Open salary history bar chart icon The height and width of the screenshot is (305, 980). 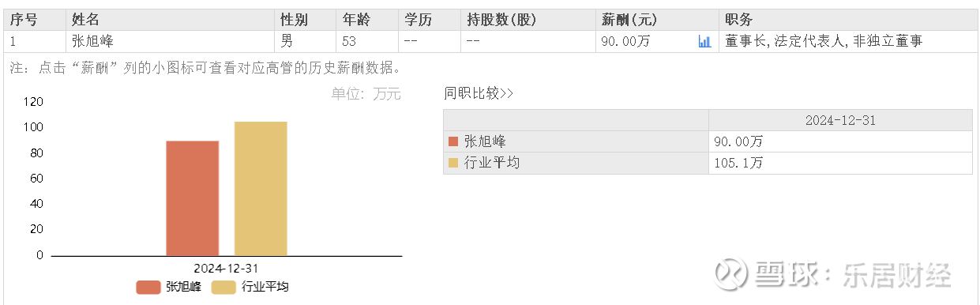(x=704, y=42)
